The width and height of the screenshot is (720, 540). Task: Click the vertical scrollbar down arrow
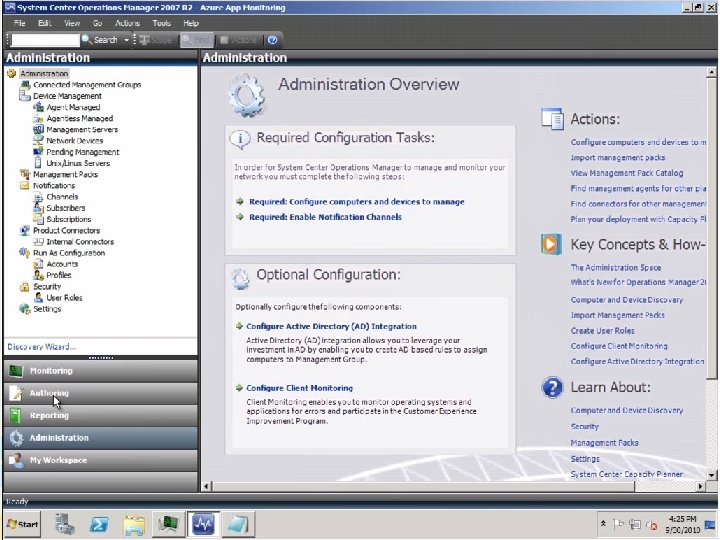(711, 475)
